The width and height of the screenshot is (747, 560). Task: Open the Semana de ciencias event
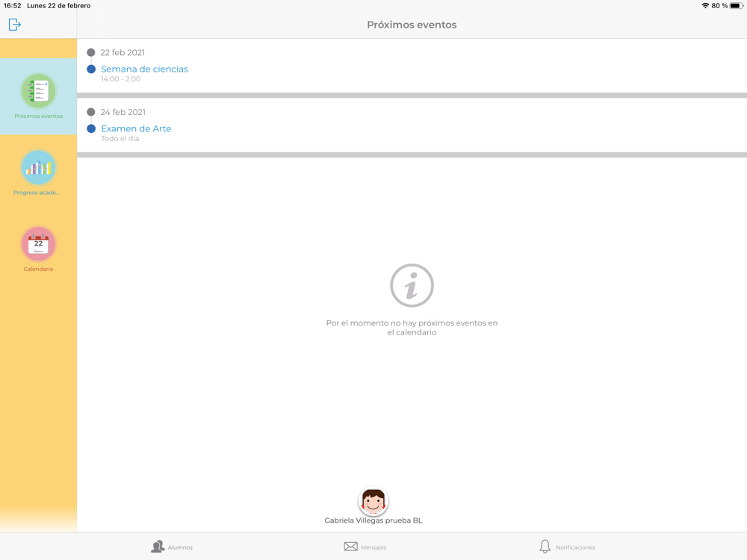click(x=144, y=69)
